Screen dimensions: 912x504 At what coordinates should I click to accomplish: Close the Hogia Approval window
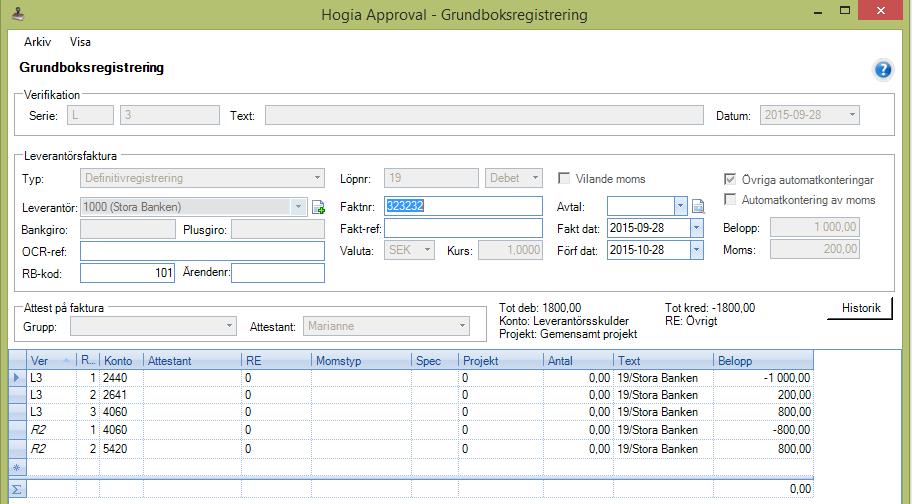(x=881, y=10)
